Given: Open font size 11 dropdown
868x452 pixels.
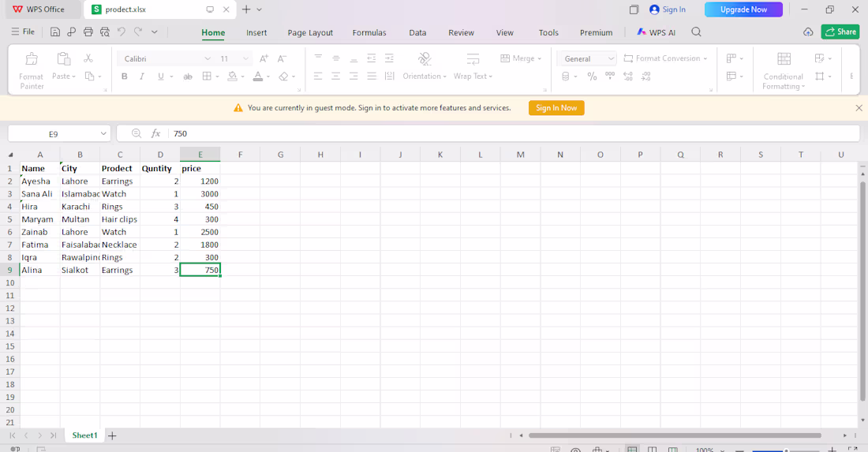Looking at the screenshot, I should [245, 58].
